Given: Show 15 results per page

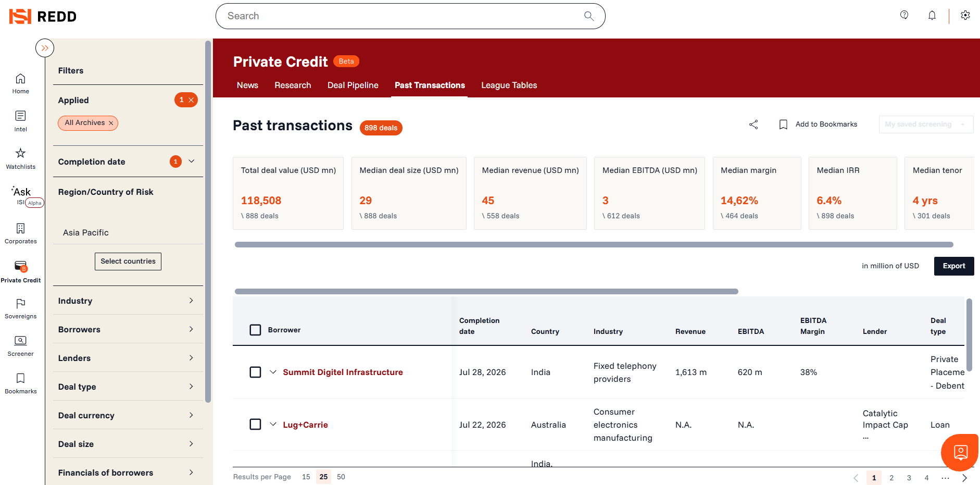Looking at the screenshot, I should click(x=306, y=477).
